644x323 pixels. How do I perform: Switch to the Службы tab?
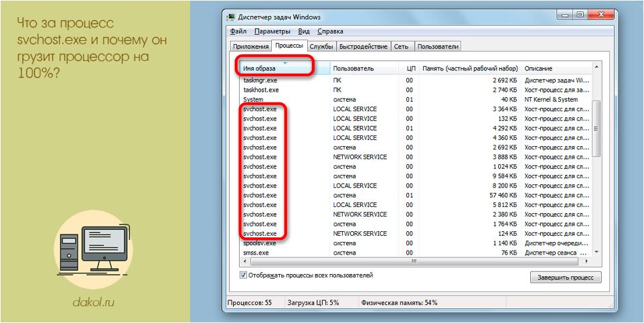pos(321,46)
